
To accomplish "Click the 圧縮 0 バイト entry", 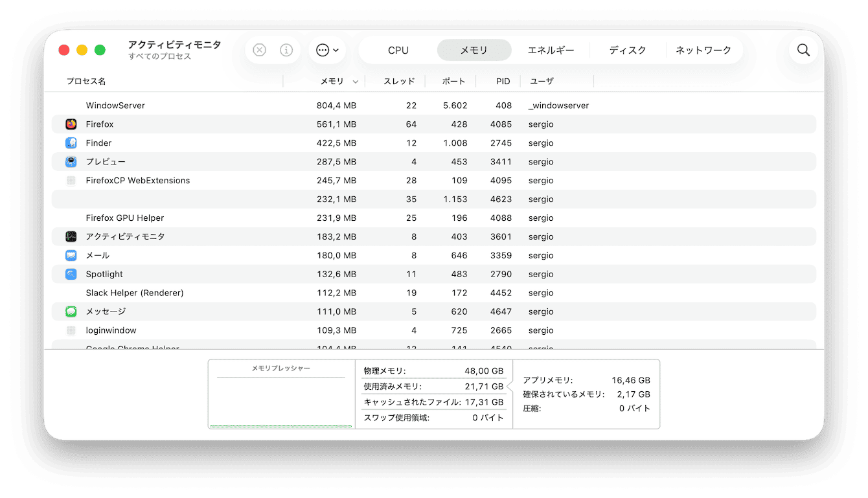I will [x=586, y=409].
